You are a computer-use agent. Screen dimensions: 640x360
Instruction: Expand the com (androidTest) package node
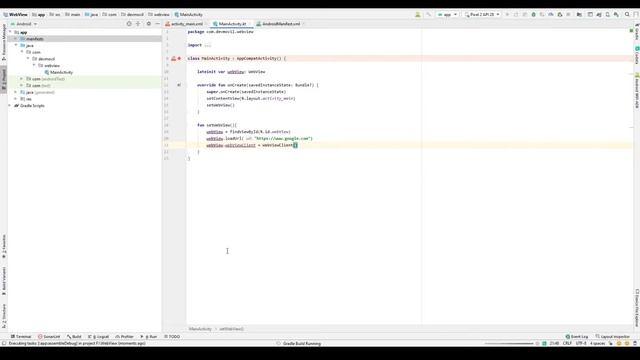coord(22,79)
